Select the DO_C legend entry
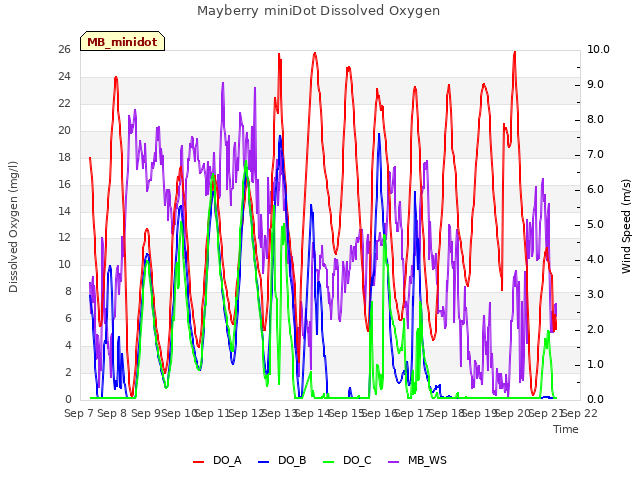This screenshot has height=480, width=640. click(x=347, y=461)
